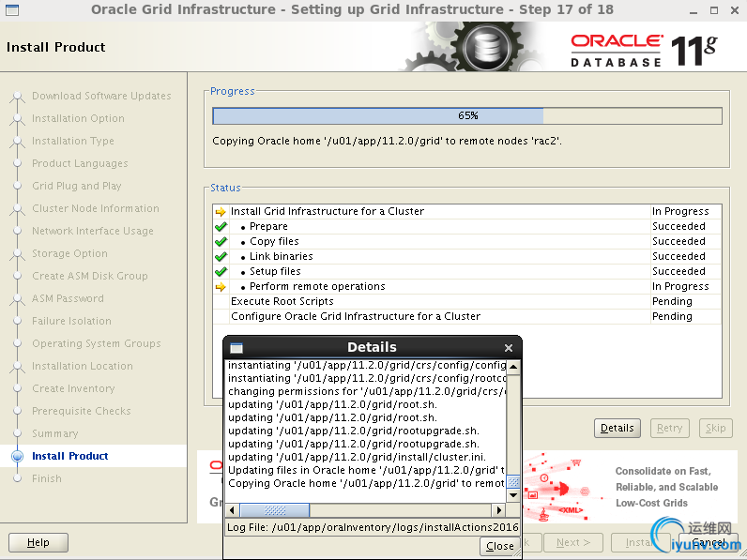Click the horizontal scrollbar thumb in Details
747x560 pixels.
[x=274, y=510]
